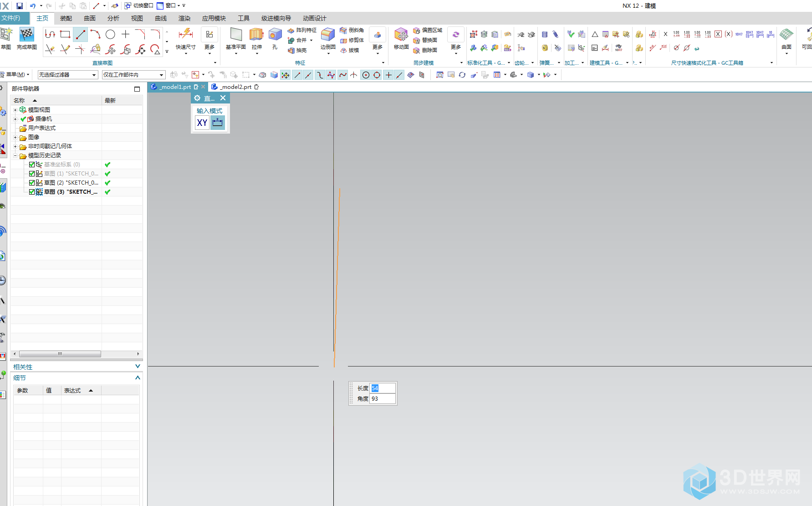Switch to the 分析 ribbon tab
This screenshot has width=812, height=506.
coord(113,18)
